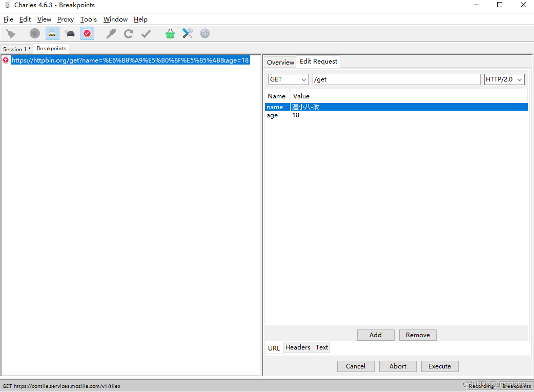Switch to the Text bottom tab

tap(322, 347)
